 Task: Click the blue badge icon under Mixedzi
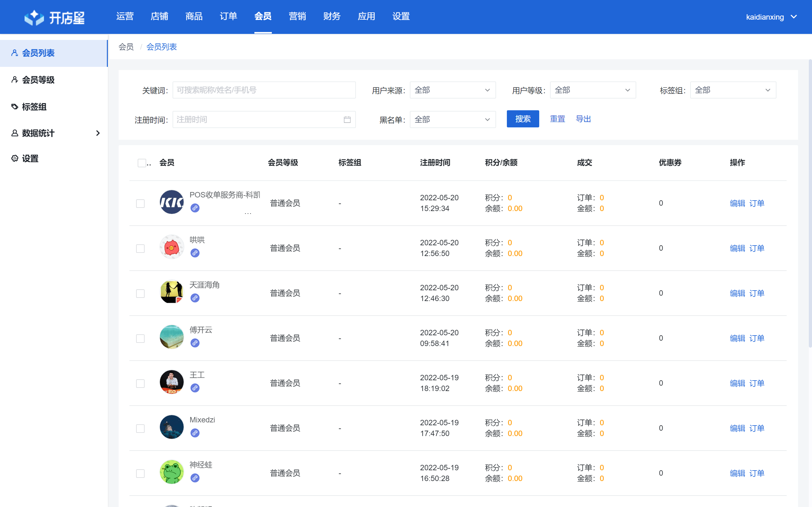coord(195,433)
